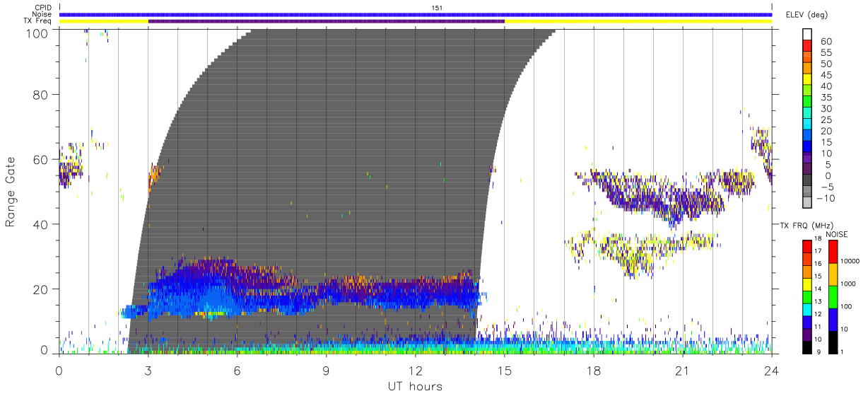This screenshot has height=401, width=868.
Task: Click the "ELEV (deg)" colorbar title
Action: point(807,14)
